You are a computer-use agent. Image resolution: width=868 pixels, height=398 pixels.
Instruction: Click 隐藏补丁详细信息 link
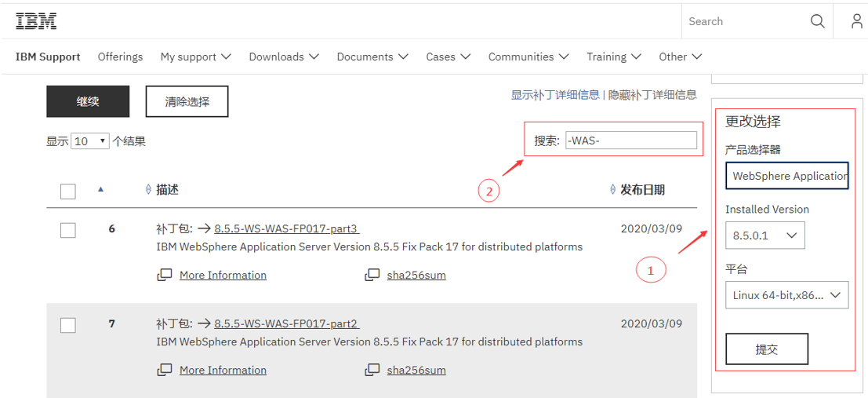click(x=652, y=94)
